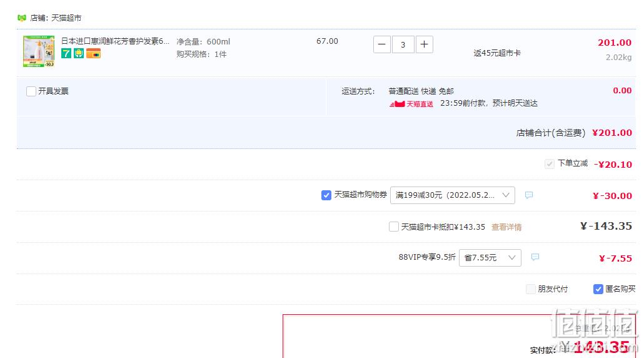The image size is (644, 358).
Task: Toggle the 朋友代付 checkbox
Action: pyautogui.click(x=531, y=289)
